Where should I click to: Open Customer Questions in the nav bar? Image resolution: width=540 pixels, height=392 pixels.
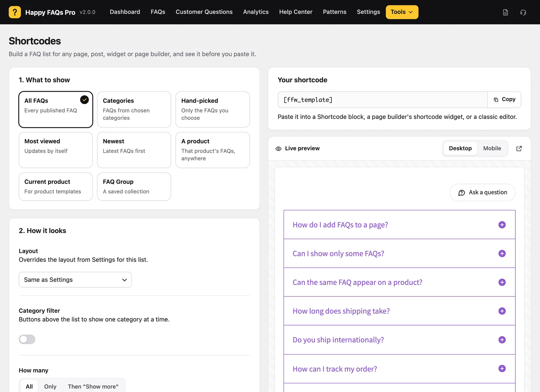(204, 12)
